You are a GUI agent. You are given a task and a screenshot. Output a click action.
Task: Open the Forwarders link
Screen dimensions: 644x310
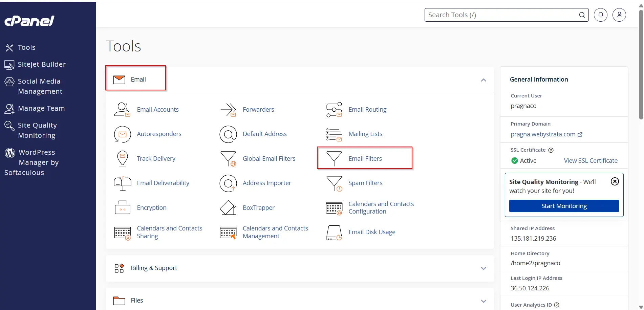258,110
